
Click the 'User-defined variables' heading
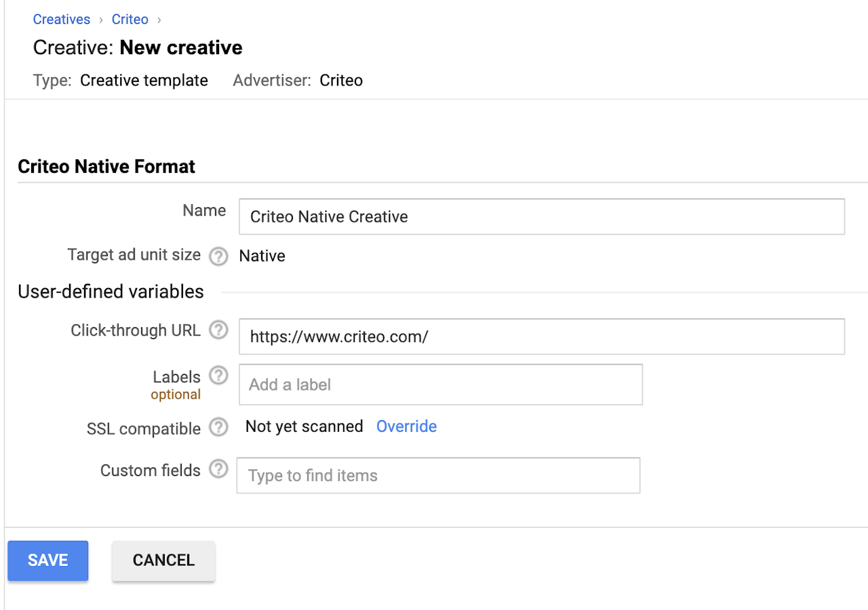tap(111, 292)
